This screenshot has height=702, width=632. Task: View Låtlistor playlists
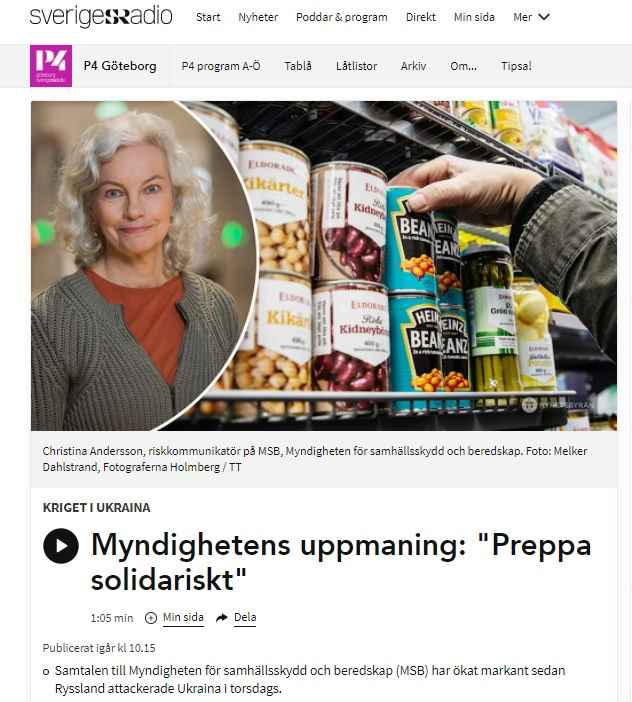pos(356,66)
